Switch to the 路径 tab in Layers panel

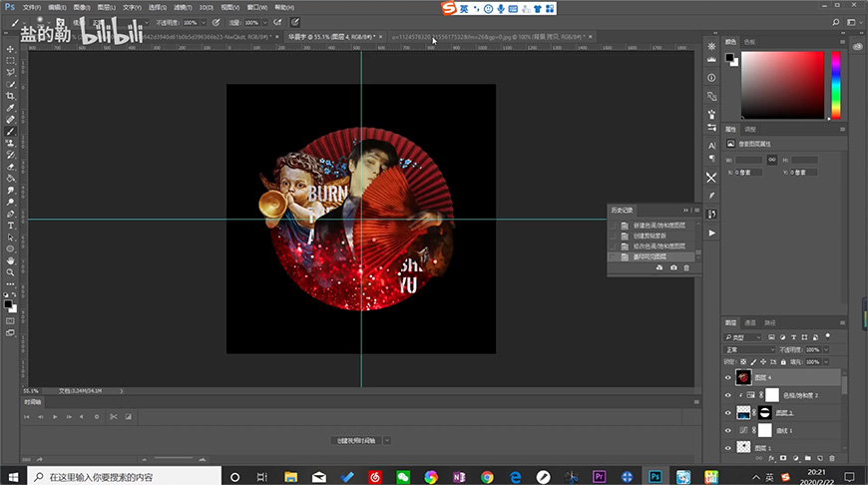pos(770,322)
